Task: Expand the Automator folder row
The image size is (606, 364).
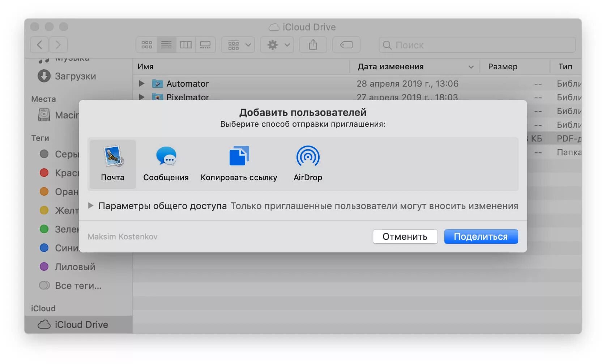Action: [x=142, y=83]
